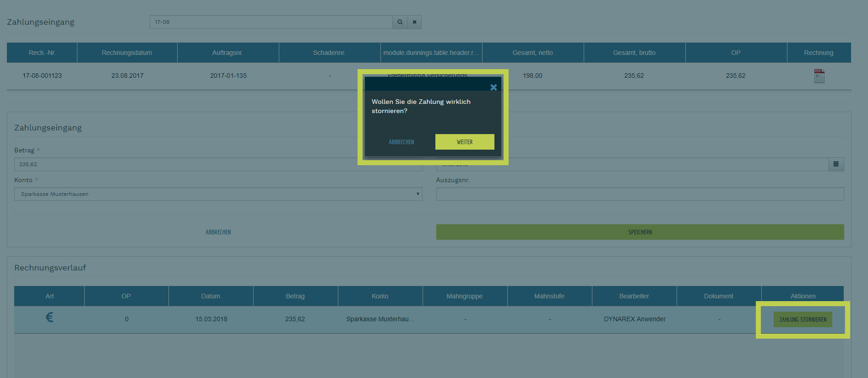Viewport: 868px width, 378px height.
Task: Click Abbrechen in the Zahlungseingang form
Action: [218, 232]
